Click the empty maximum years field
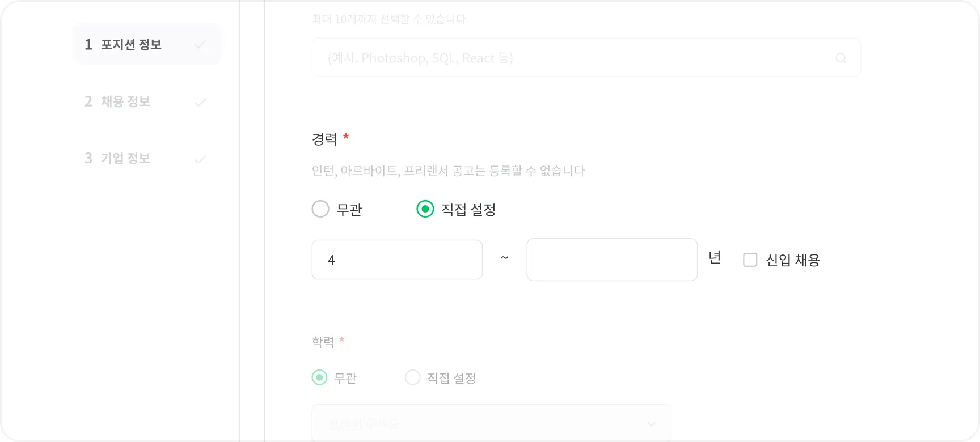The height and width of the screenshot is (442, 980). pyautogui.click(x=611, y=260)
